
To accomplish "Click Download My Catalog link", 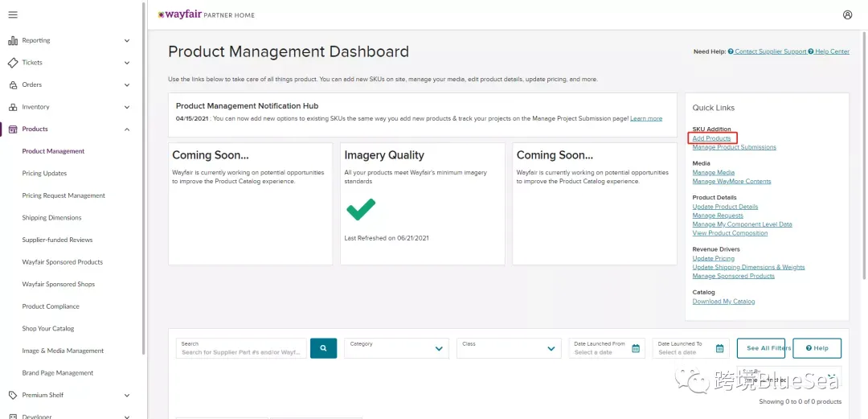I will tap(723, 302).
